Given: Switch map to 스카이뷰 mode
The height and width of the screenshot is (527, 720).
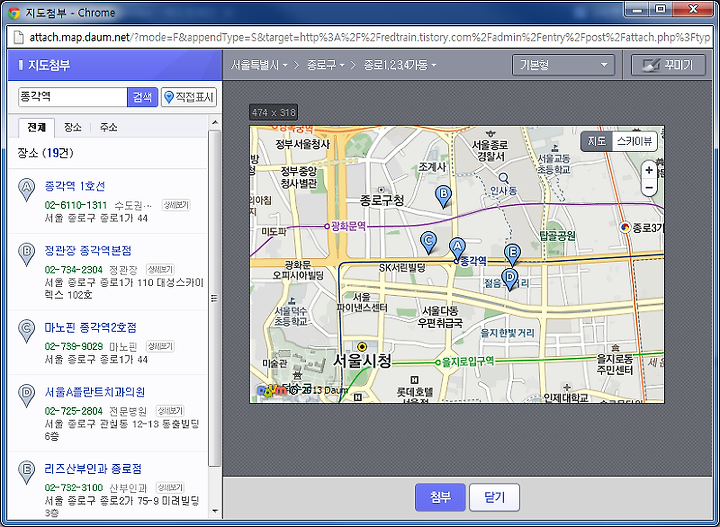Looking at the screenshot, I should (x=634, y=141).
